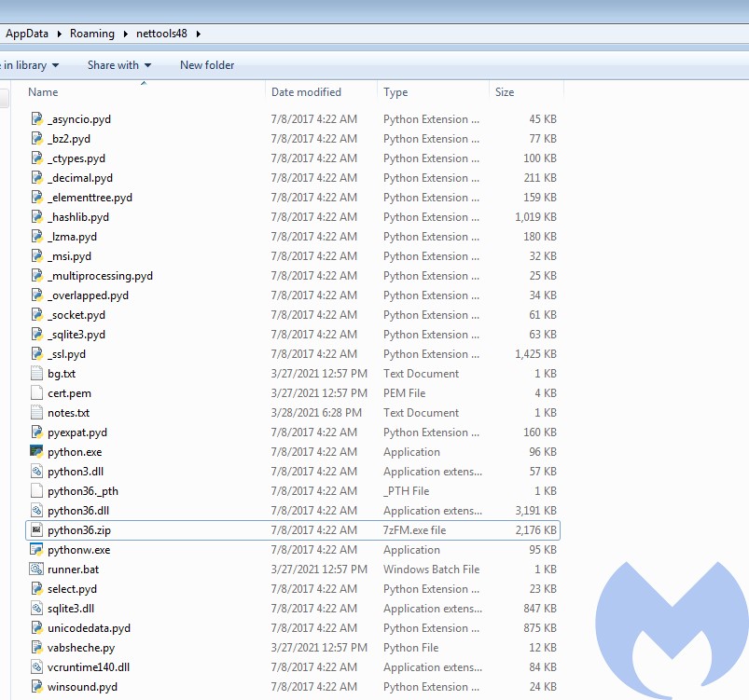
Task: Click the python3.dll gear icon
Action: pos(36,471)
